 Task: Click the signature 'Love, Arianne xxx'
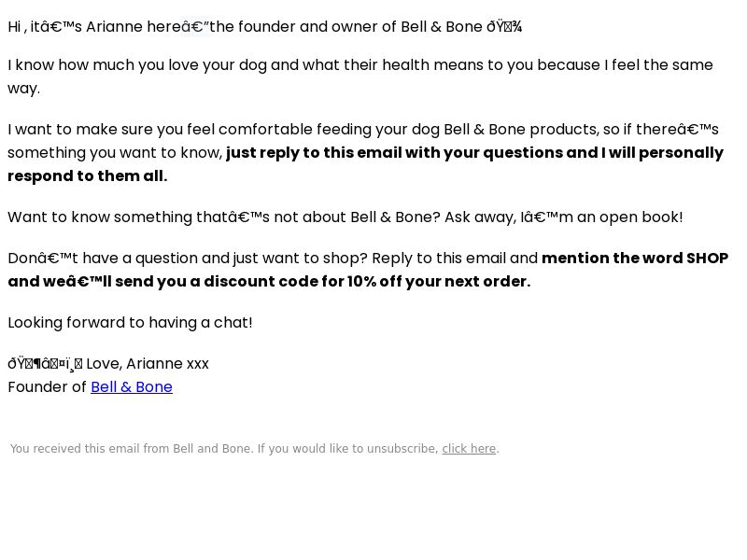tap(148, 364)
